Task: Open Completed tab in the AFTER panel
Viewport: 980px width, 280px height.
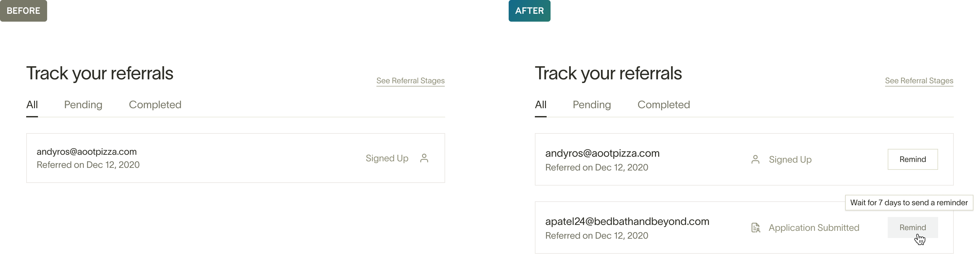Action: pos(663,105)
